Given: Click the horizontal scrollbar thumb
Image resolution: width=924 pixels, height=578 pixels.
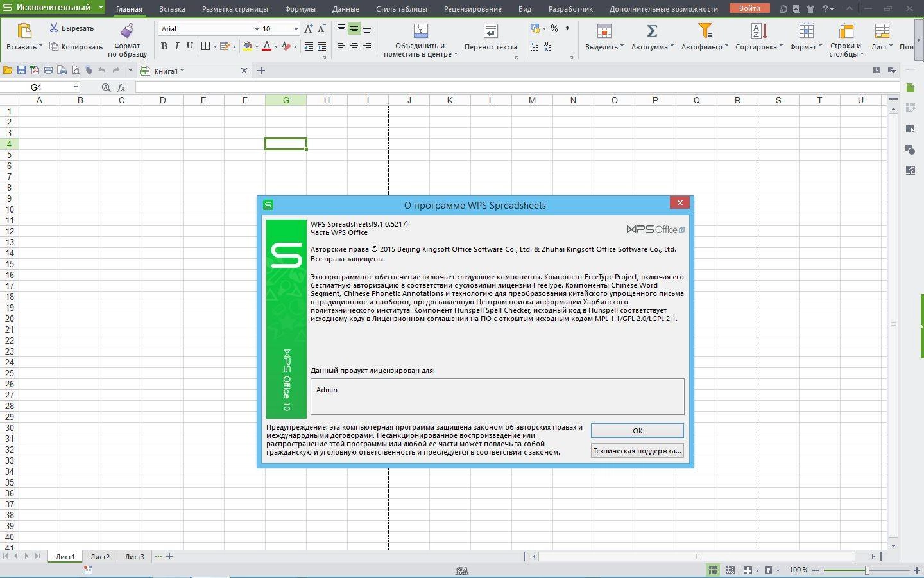Looking at the screenshot, I should point(696,556).
